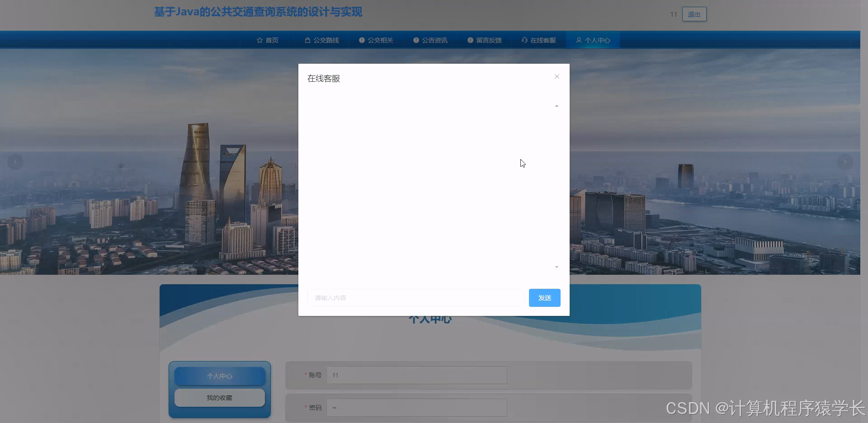Click the scroll-up arrow in chat panel
868x423 pixels.
point(556,105)
